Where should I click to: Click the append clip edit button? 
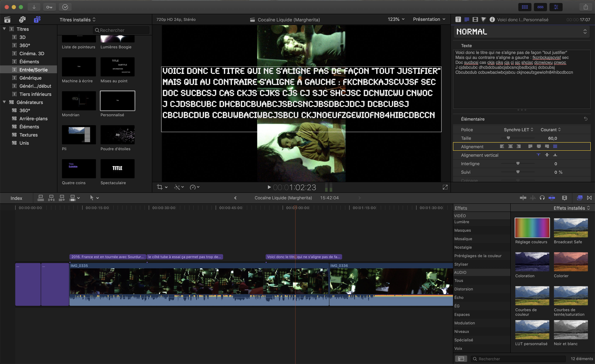62,198
